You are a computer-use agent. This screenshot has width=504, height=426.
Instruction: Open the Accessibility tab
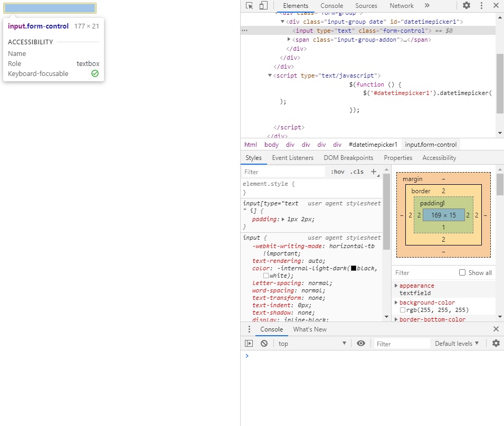click(439, 158)
